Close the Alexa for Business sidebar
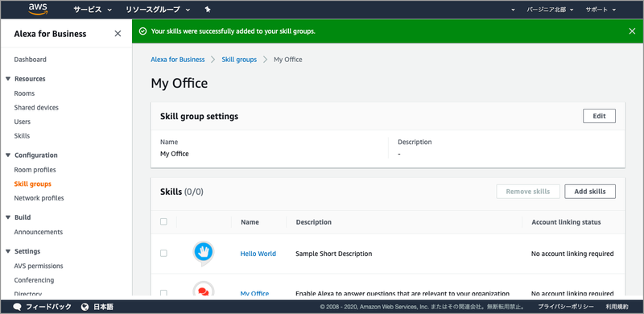The height and width of the screenshot is (314, 644). 118,34
